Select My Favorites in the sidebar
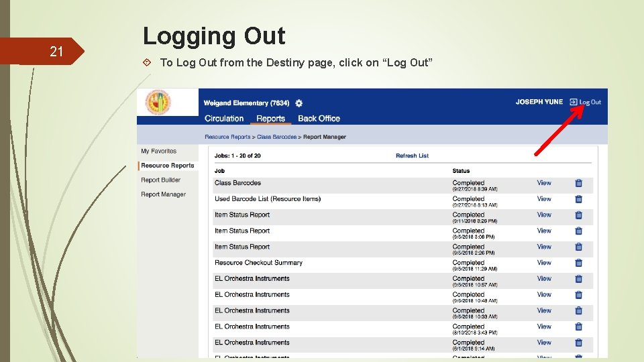 (x=158, y=151)
